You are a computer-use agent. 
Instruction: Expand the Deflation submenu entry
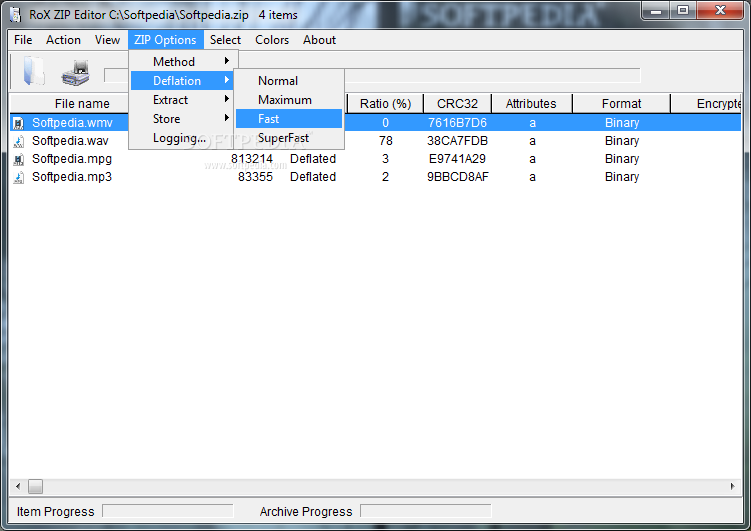(182, 81)
